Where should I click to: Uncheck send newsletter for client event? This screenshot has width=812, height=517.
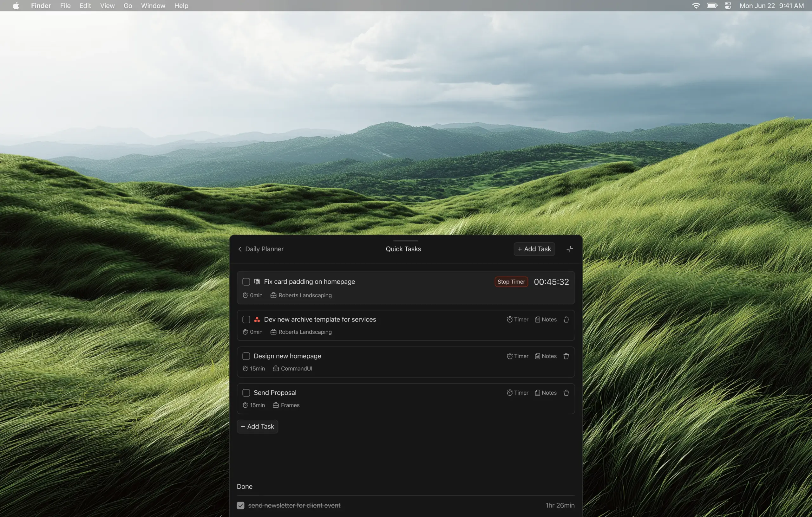[x=240, y=505]
